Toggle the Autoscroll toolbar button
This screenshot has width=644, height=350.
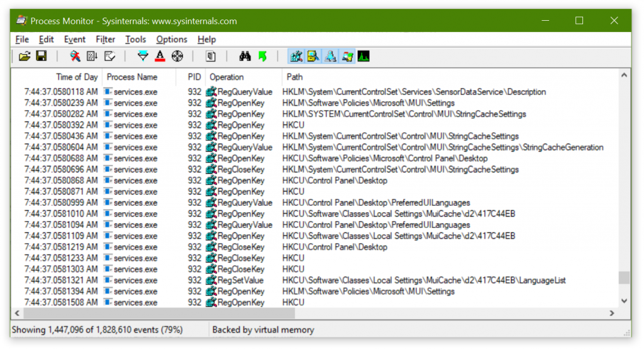[x=92, y=56]
